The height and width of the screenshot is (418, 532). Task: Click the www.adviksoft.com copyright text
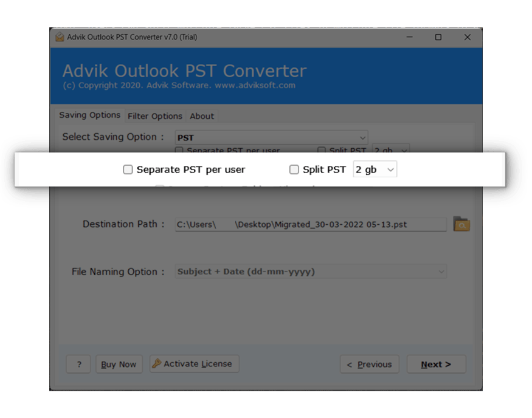[x=255, y=86]
